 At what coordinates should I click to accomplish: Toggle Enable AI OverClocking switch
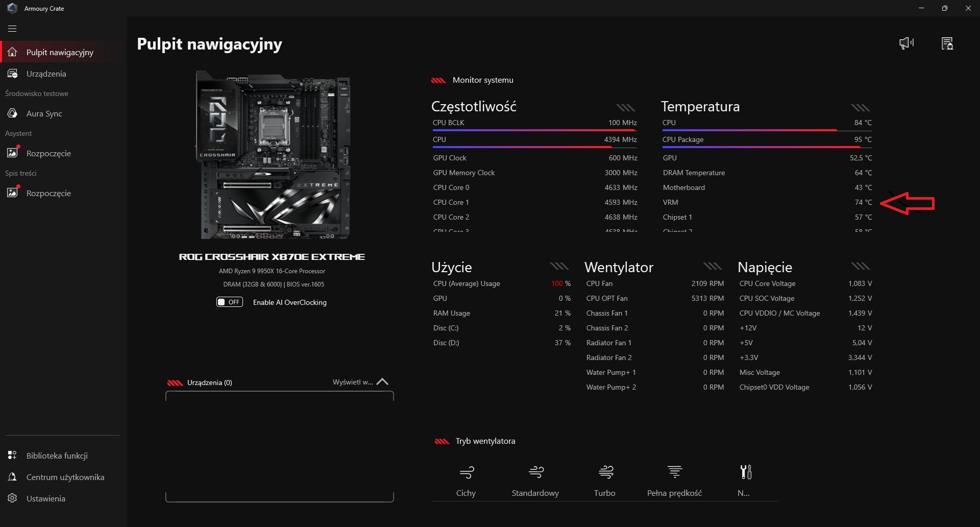tap(230, 302)
